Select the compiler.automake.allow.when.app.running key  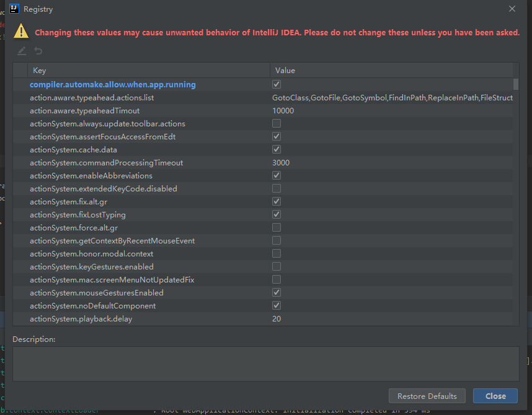click(113, 84)
